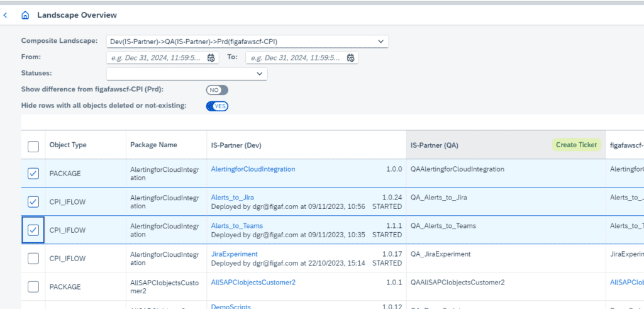Click the Create Ticket button
This screenshot has width=644, height=309.
pyautogui.click(x=576, y=145)
